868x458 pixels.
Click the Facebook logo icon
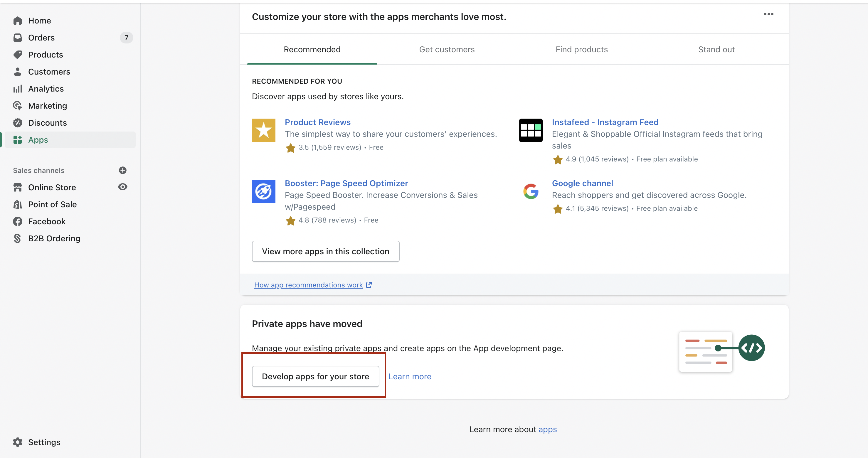(x=18, y=221)
